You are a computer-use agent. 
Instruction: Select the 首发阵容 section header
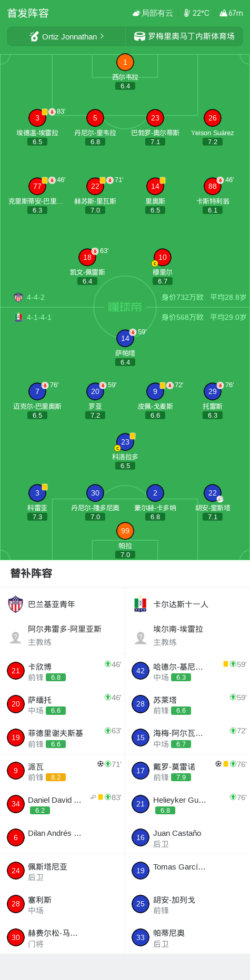(x=28, y=13)
